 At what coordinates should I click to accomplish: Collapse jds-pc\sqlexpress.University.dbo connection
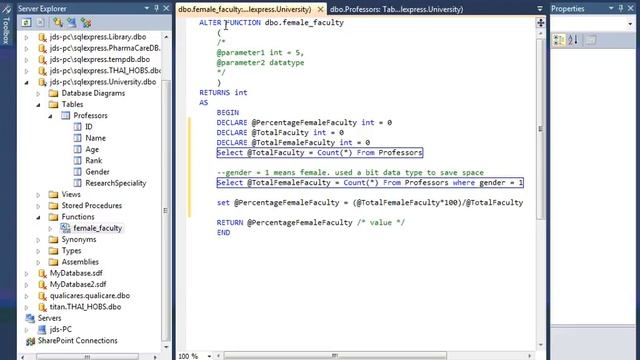pos(27,82)
